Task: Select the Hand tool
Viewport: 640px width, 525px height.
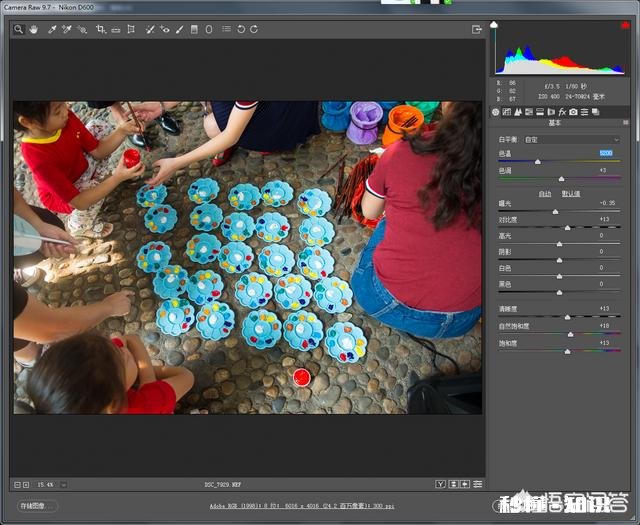Action: pos(33,29)
